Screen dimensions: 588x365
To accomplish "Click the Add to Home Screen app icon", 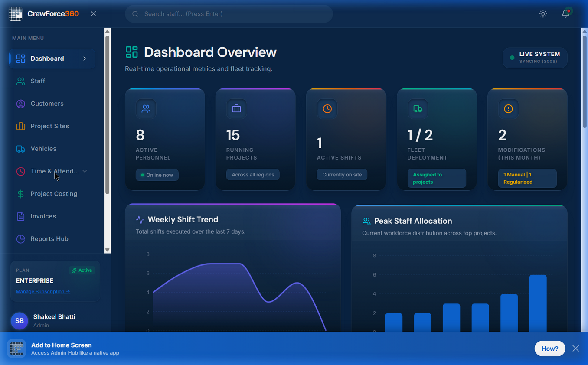I will click(16, 349).
